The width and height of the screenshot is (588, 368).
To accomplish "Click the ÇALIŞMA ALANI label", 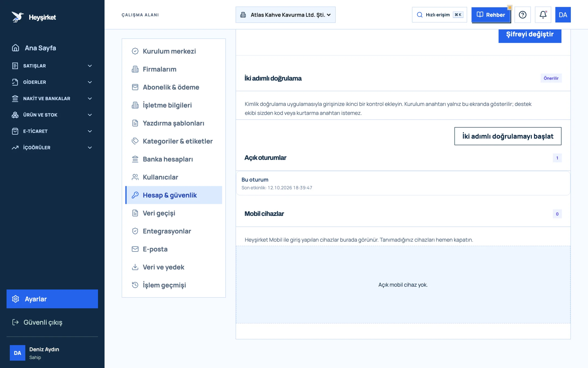I will coord(140,15).
